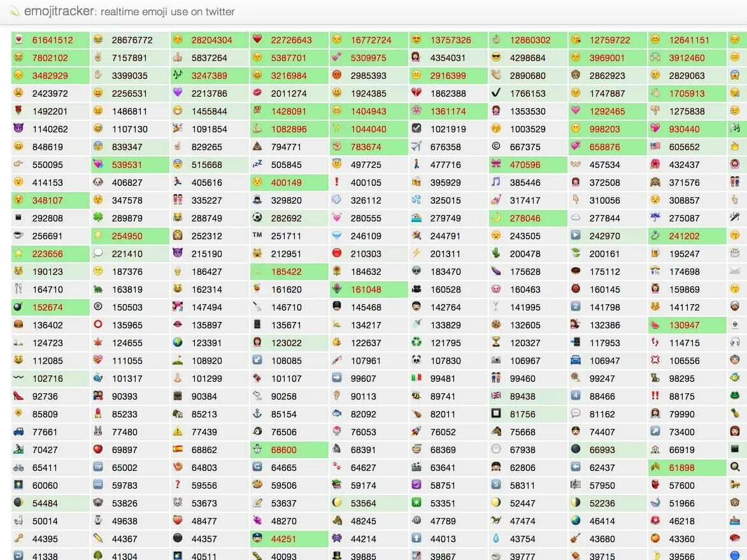The width and height of the screenshot is (747, 560).
Task: Click the broken heart emoji beside 1862388
Action: (416, 93)
